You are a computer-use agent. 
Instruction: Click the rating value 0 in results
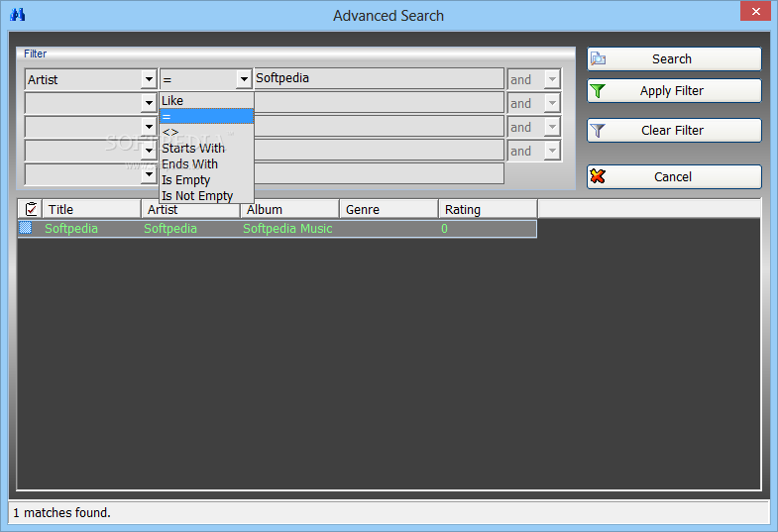[x=444, y=229]
